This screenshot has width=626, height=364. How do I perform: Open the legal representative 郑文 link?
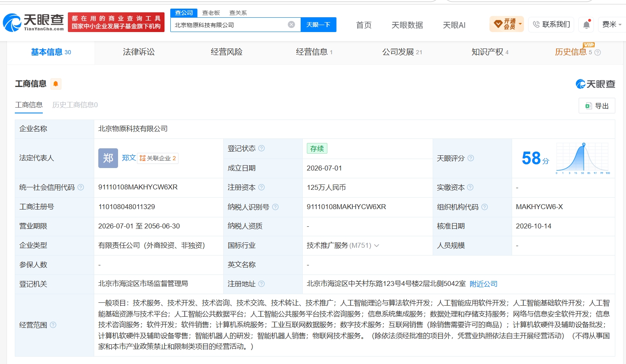point(129,158)
